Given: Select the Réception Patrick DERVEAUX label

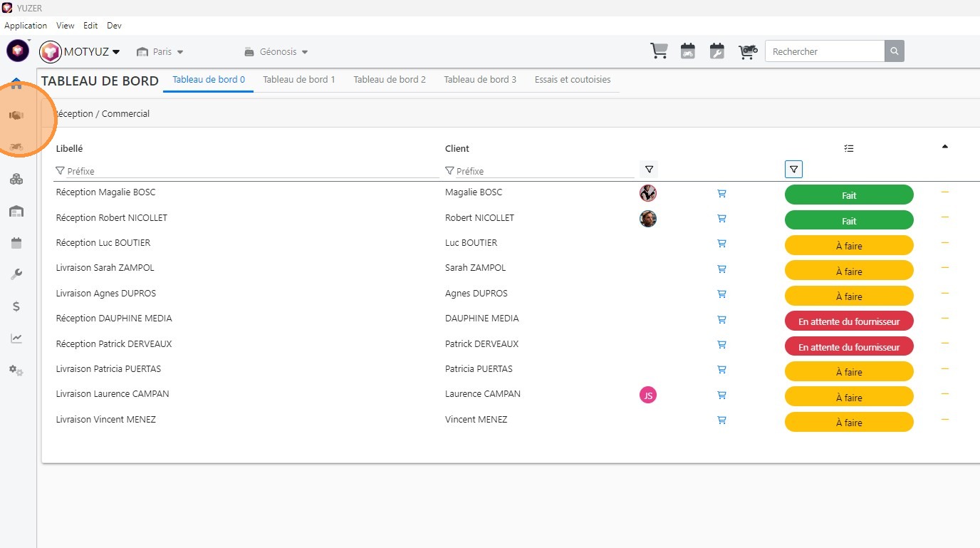Looking at the screenshot, I should click(114, 343).
